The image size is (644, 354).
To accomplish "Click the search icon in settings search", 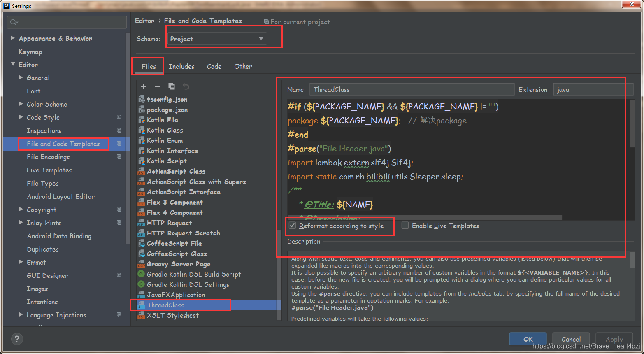I will click(x=14, y=22).
